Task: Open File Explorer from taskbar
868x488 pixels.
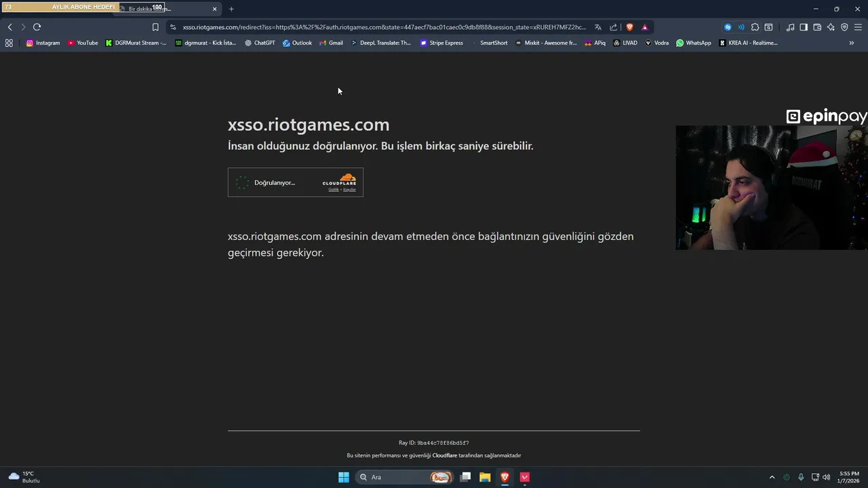Action: tap(485, 477)
